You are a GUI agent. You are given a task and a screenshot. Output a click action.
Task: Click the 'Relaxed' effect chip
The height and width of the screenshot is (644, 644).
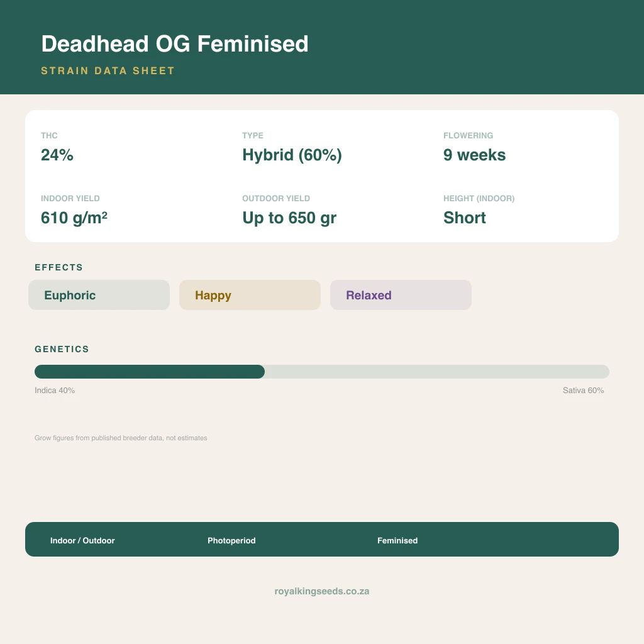point(401,295)
